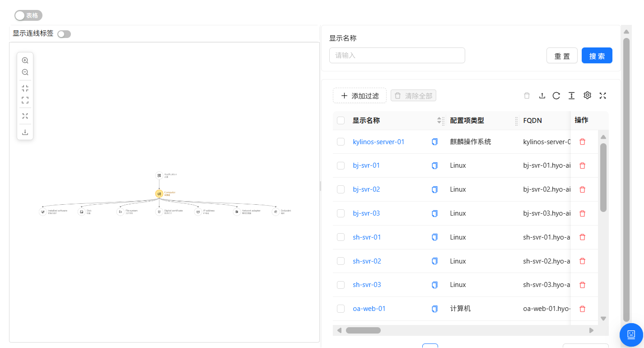The height and width of the screenshot is (348, 644).
Task: Copy the name kylinos-server-01
Action: coord(434,142)
